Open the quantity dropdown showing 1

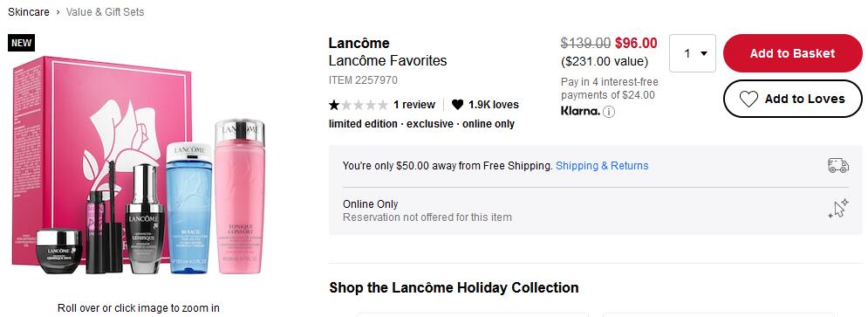pyautogui.click(x=693, y=53)
